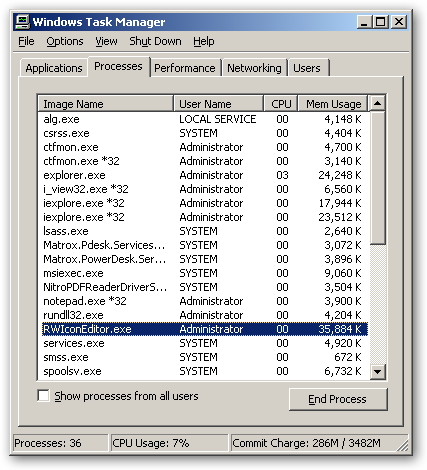Select the msiexec.exe process
427x470 pixels.
[203, 273]
